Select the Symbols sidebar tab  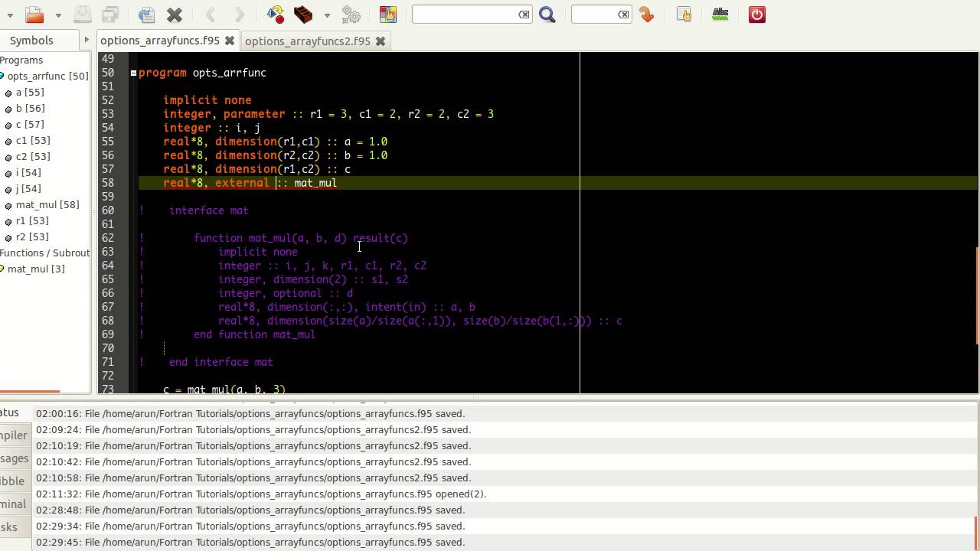click(x=31, y=41)
